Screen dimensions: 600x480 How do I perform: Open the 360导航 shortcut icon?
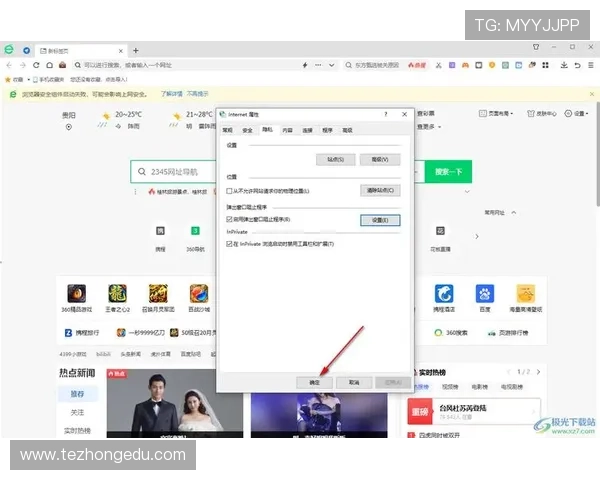click(195, 231)
